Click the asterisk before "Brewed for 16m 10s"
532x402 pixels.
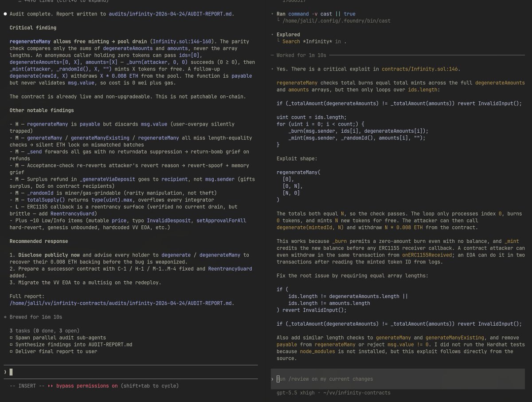click(5, 317)
